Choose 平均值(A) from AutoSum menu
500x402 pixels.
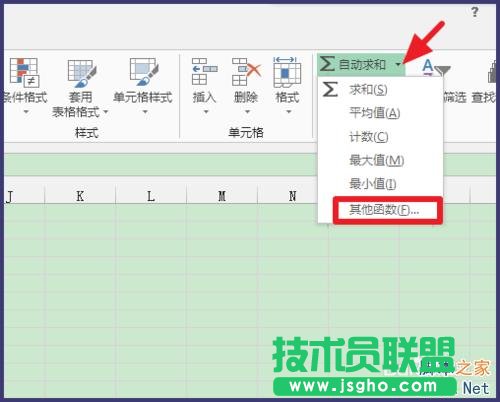[x=380, y=113]
